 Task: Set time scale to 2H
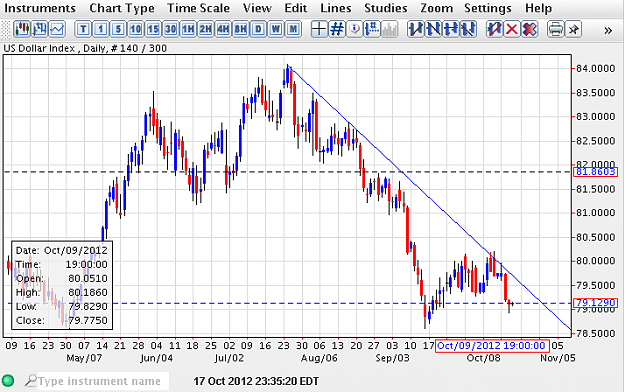[x=206, y=29]
